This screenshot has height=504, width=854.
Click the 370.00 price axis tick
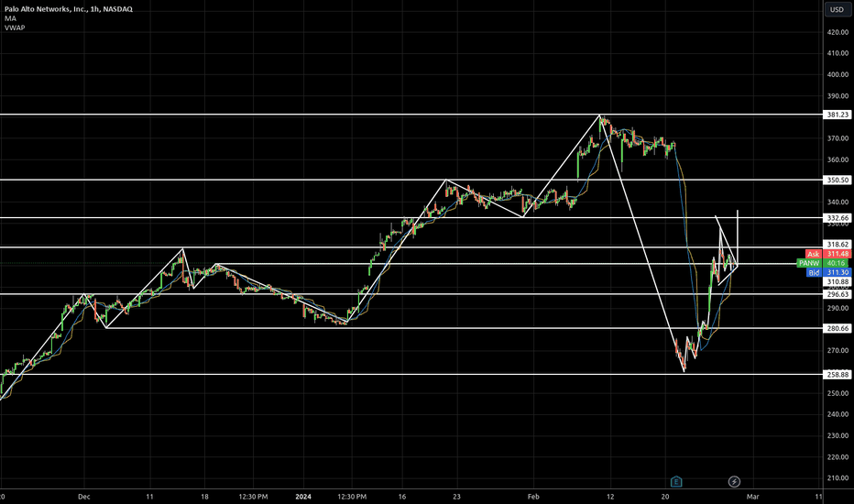point(838,138)
